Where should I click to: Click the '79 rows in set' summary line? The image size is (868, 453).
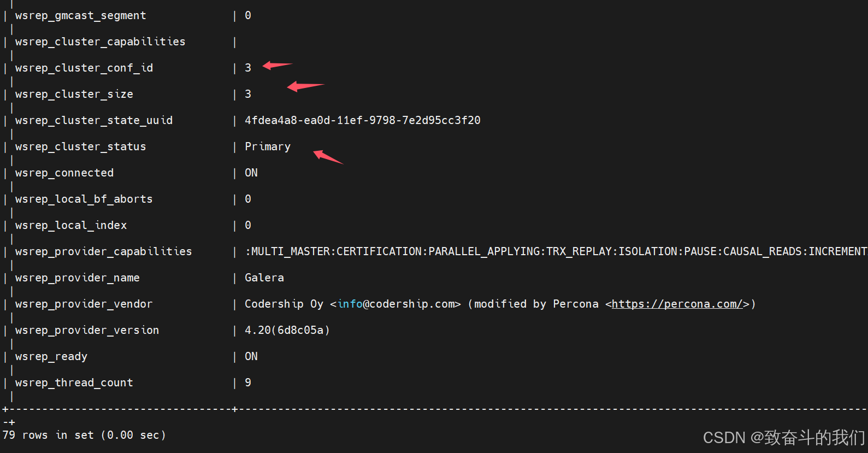pyautogui.click(x=84, y=435)
